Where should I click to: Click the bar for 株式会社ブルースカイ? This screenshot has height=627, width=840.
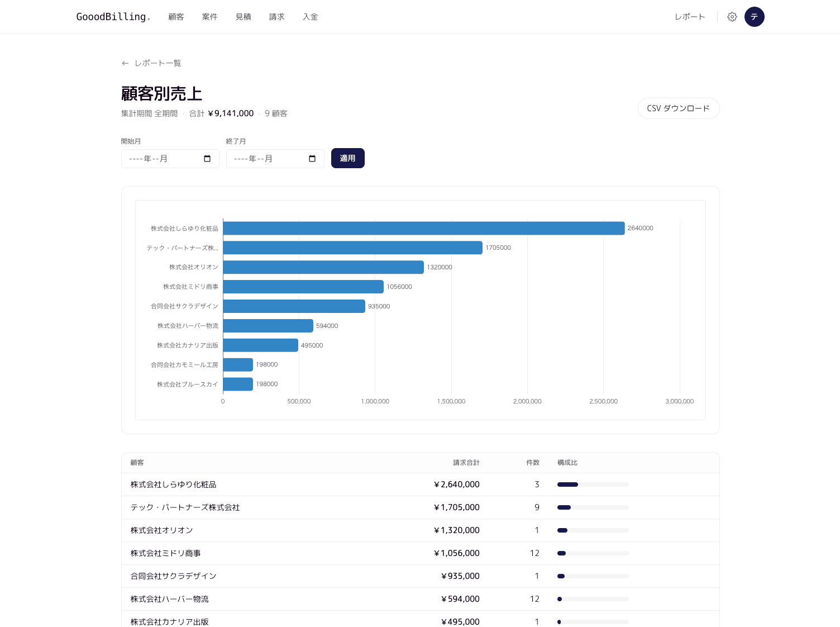coord(238,384)
